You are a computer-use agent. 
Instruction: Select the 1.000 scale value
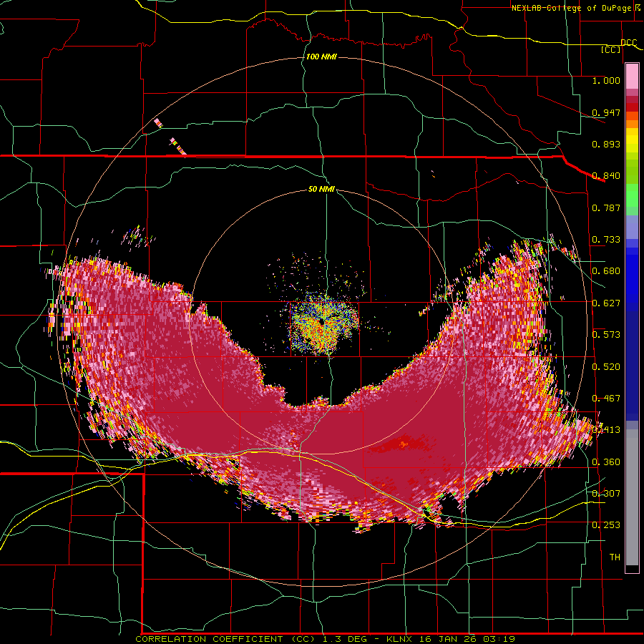coord(606,80)
